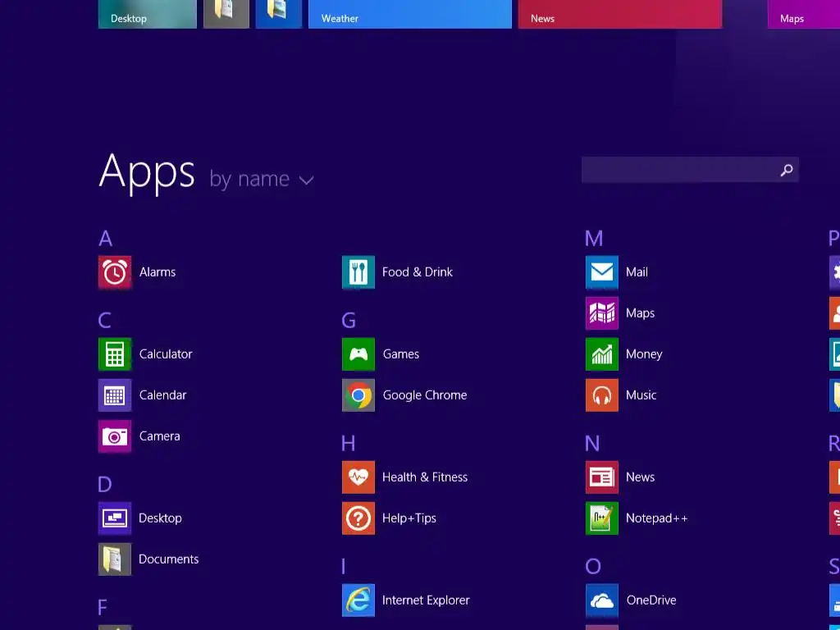
Task: Select the letter I group header
Action: [x=344, y=566]
